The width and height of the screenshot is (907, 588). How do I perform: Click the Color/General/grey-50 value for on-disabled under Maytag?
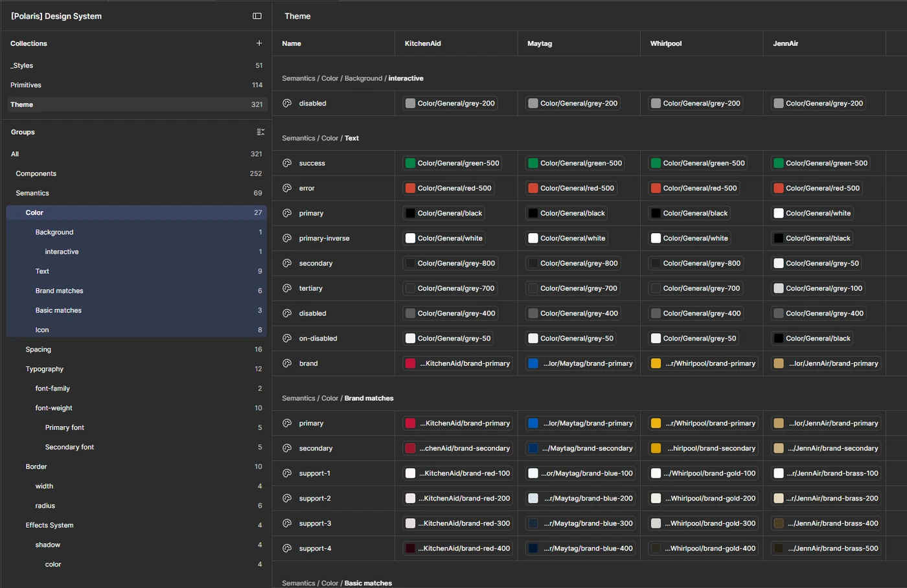(571, 339)
